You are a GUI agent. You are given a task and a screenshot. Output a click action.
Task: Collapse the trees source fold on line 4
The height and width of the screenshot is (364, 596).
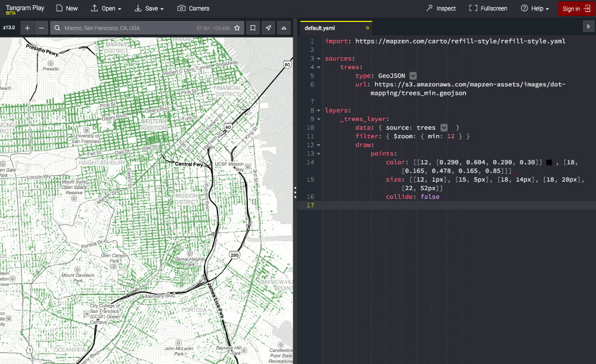[x=318, y=67]
